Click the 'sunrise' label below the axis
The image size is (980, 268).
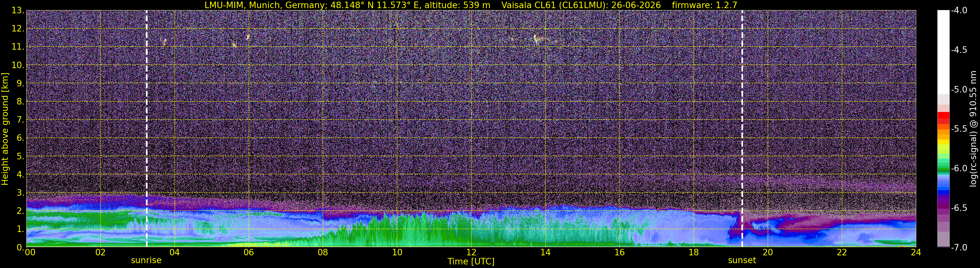(x=146, y=261)
